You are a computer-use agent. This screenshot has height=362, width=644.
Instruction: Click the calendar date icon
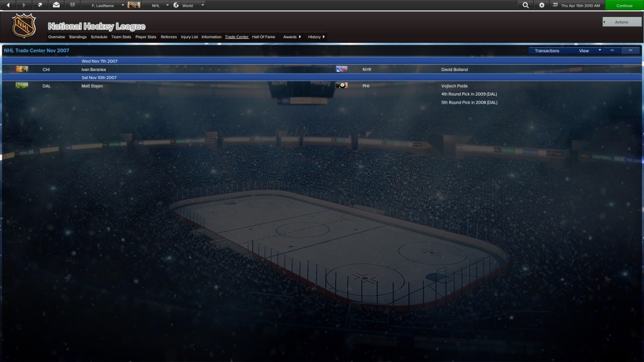click(x=555, y=5)
